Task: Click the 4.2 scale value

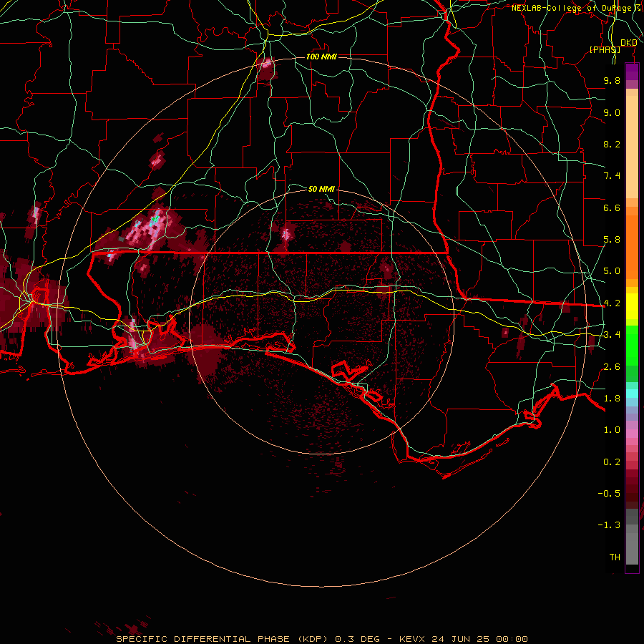Action: coord(612,303)
